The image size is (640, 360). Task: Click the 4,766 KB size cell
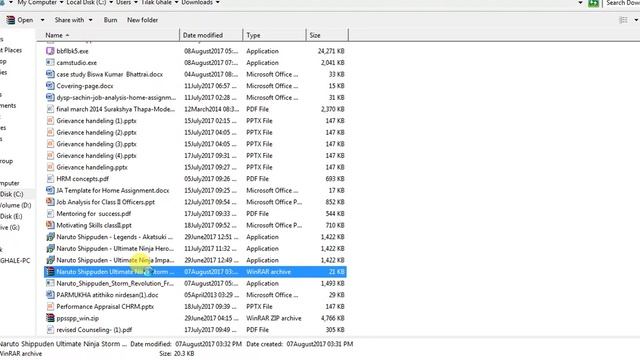[x=333, y=318]
